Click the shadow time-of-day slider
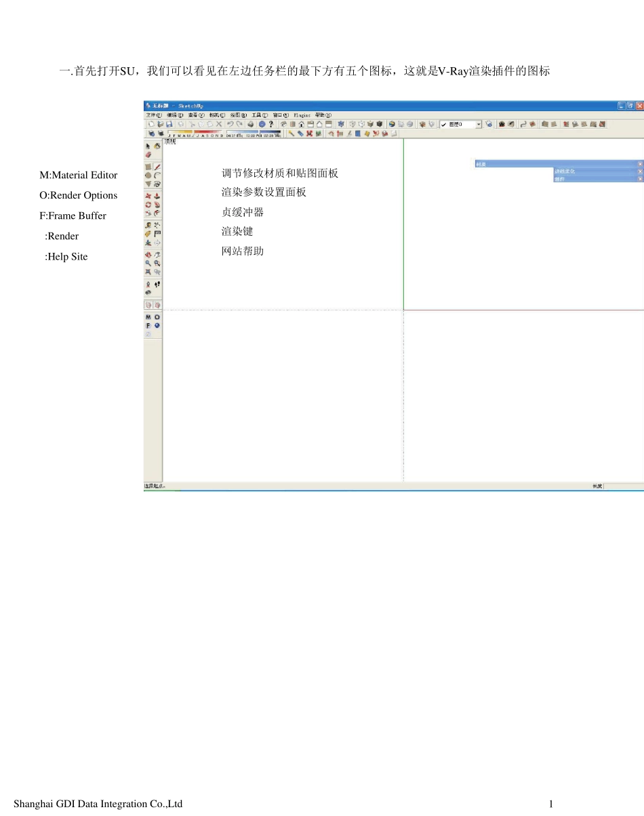 [x=254, y=133]
